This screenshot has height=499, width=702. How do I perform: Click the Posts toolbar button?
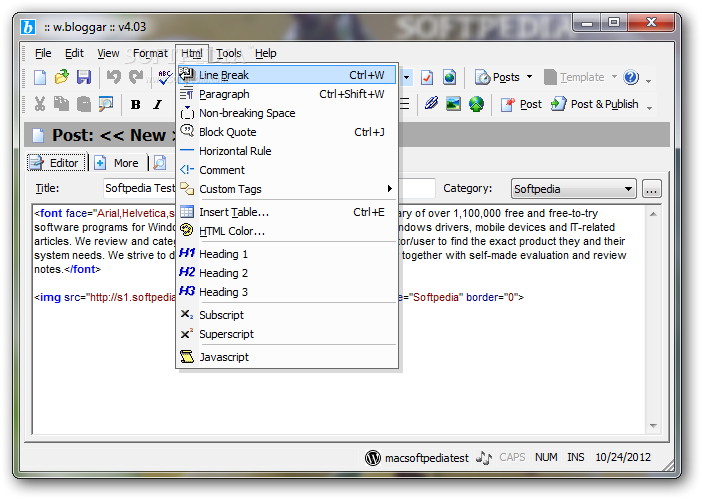498,77
